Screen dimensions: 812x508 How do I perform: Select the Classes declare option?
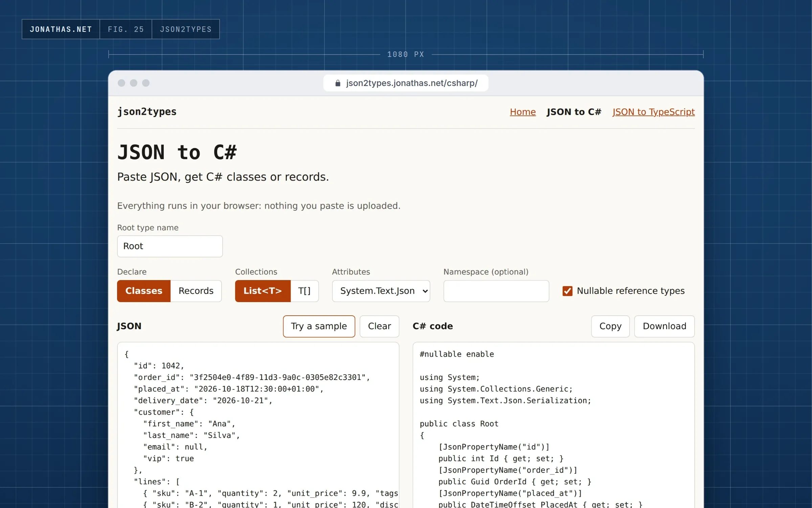[x=144, y=291]
